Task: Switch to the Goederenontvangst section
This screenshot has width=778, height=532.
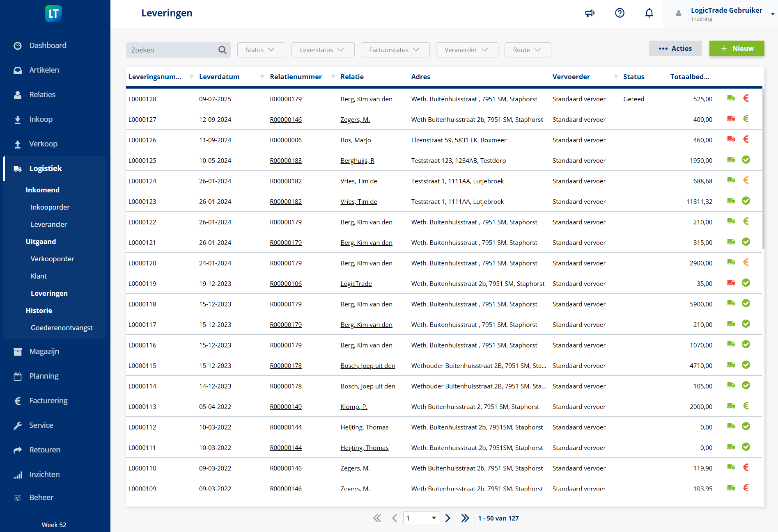Action: pyautogui.click(x=62, y=327)
